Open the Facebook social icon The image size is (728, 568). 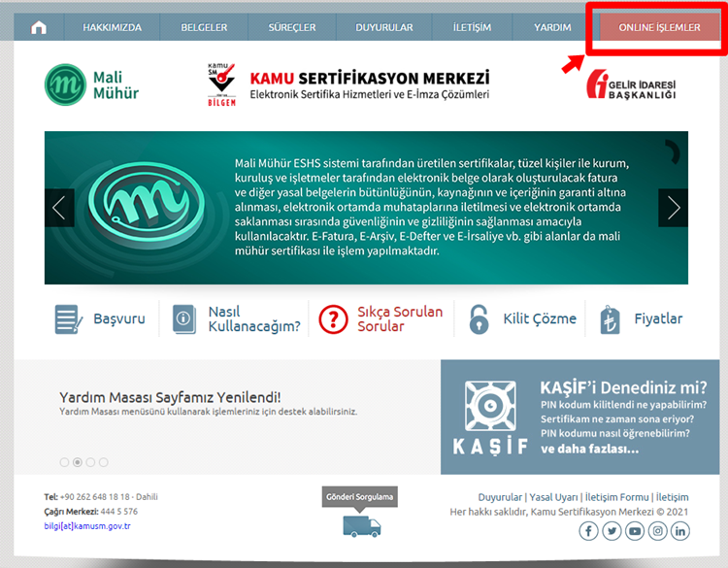(x=588, y=531)
